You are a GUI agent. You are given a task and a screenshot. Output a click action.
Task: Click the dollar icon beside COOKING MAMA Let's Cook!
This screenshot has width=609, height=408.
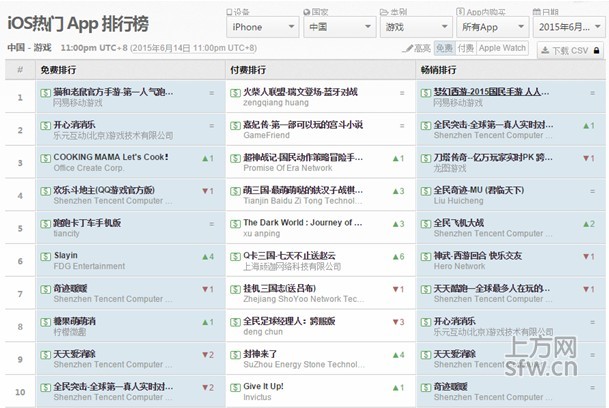(45, 157)
